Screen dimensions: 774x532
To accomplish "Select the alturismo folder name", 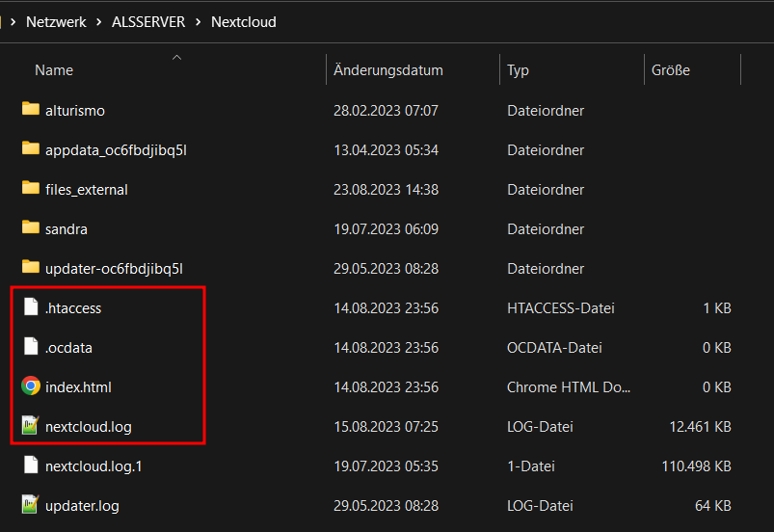I will (x=75, y=111).
